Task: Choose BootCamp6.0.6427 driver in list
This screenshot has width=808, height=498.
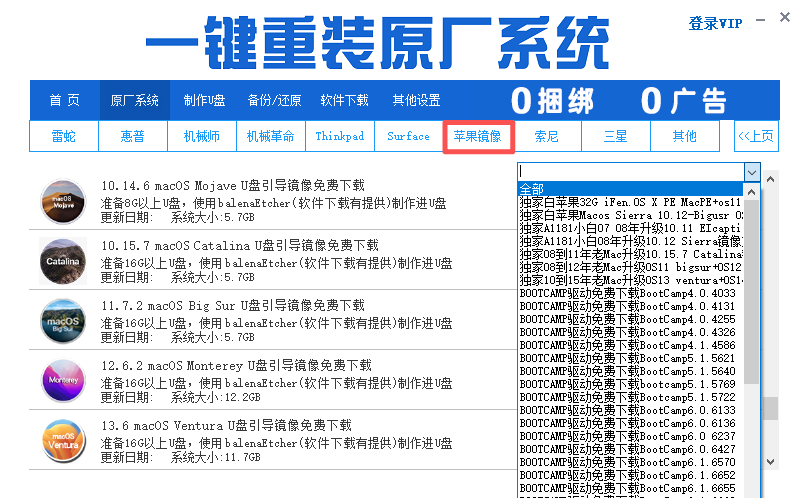Action: click(x=630, y=450)
